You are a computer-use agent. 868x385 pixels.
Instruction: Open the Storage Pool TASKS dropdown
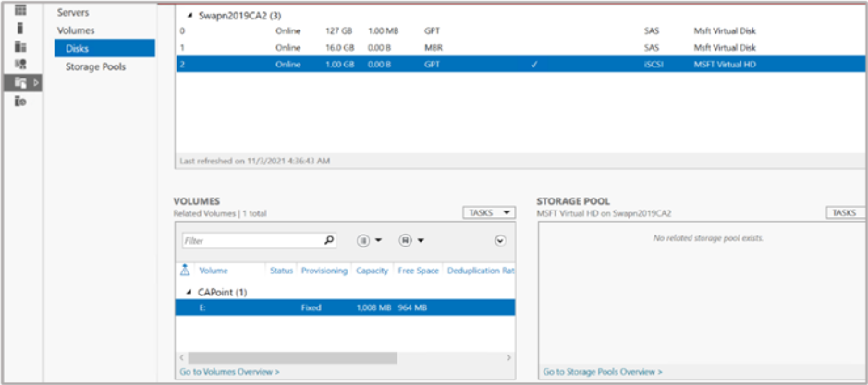pyautogui.click(x=845, y=212)
